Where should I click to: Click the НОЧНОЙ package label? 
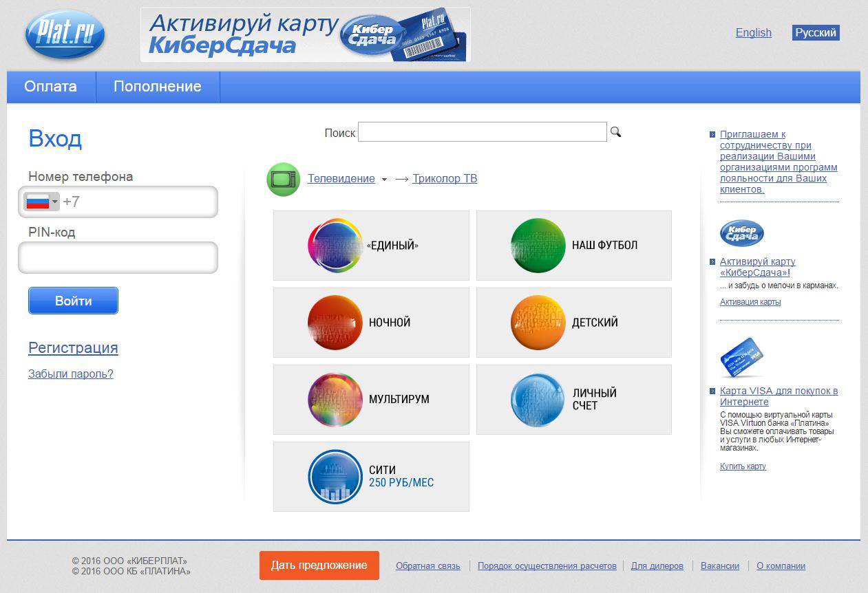[390, 323]
